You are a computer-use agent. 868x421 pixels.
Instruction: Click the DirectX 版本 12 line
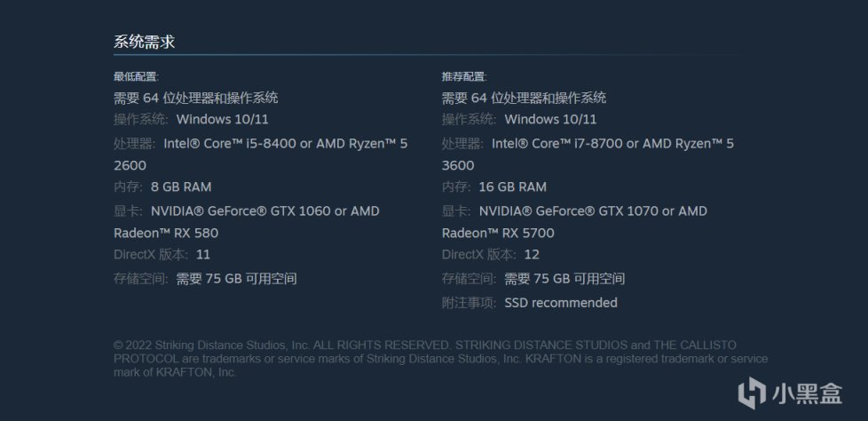click(x=490, y=254)
